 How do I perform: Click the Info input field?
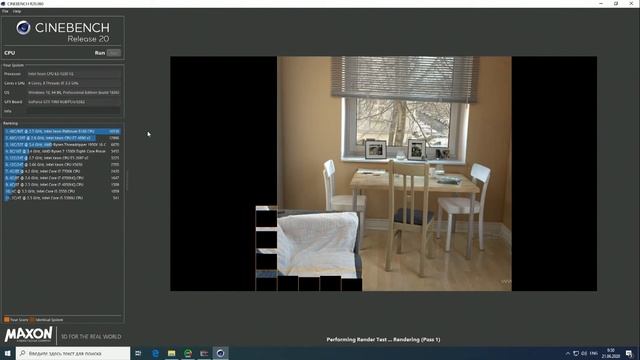click(x=74, y=111)
